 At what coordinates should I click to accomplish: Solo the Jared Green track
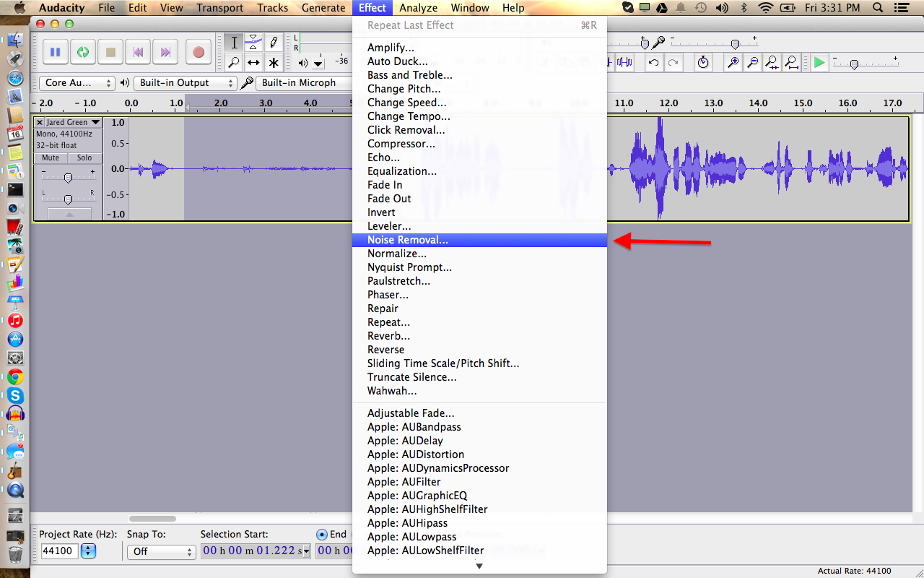pos(84,158)
